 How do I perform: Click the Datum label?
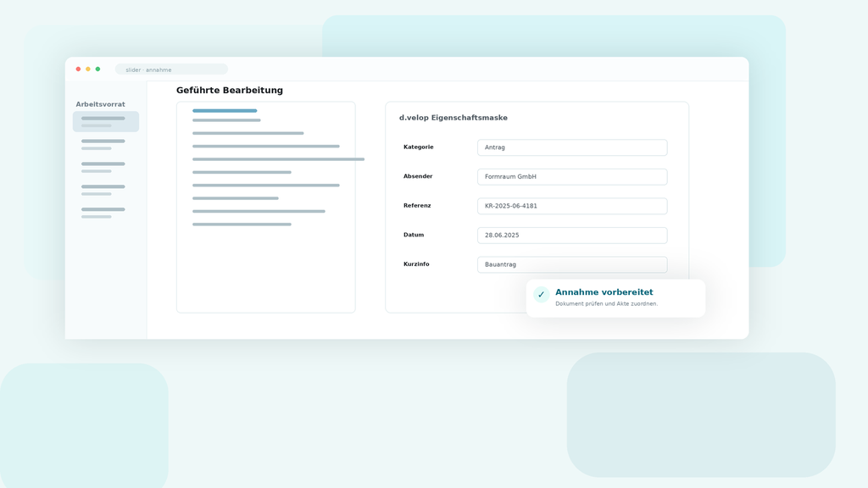point(414,236)
